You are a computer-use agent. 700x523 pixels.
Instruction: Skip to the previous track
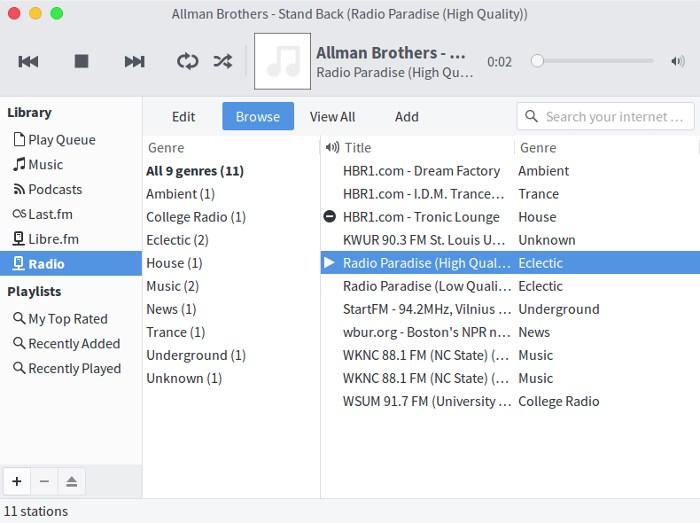point(29,62)
